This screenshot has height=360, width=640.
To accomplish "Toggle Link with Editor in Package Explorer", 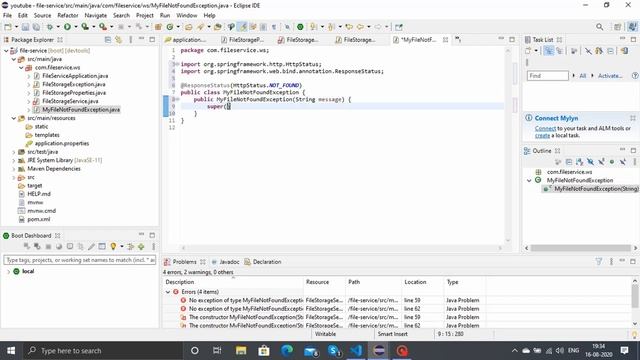I will [x=118, y=40].
